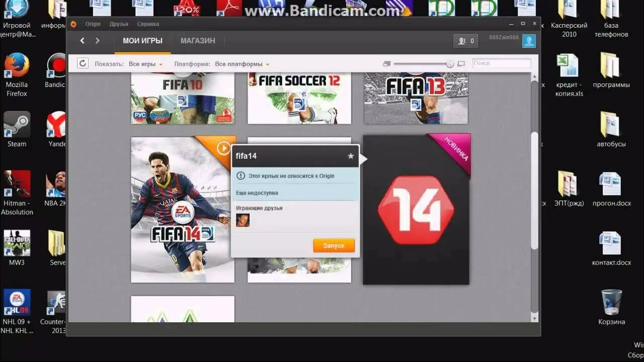Click the Запуск launch button
Image resolution: width=644 pixels, height=362 pixels.
click(334, 245)
